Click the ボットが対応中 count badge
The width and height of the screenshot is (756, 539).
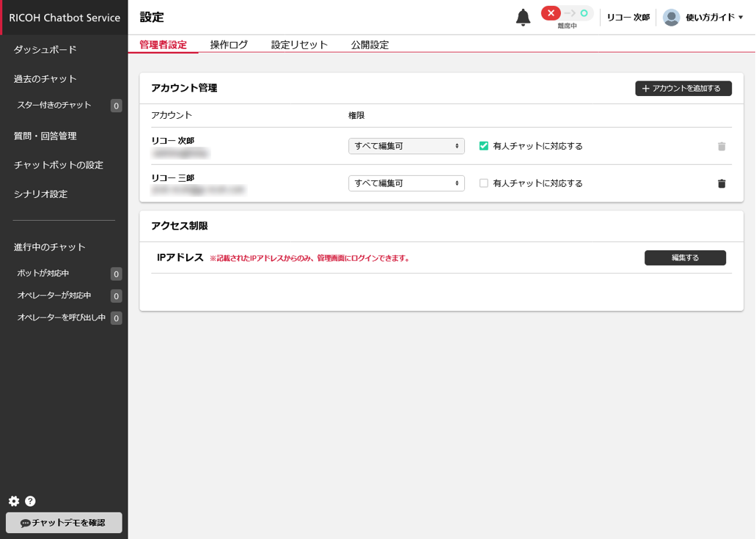(116, 274)
